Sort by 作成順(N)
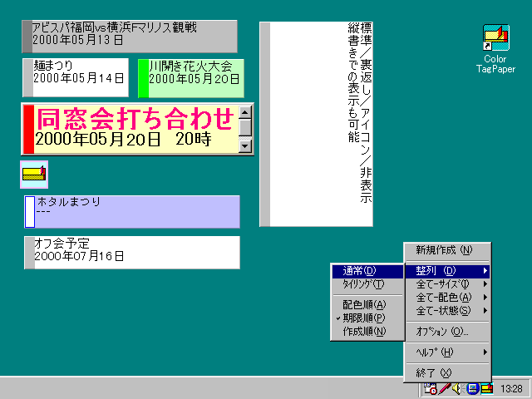 click(367, 332)
